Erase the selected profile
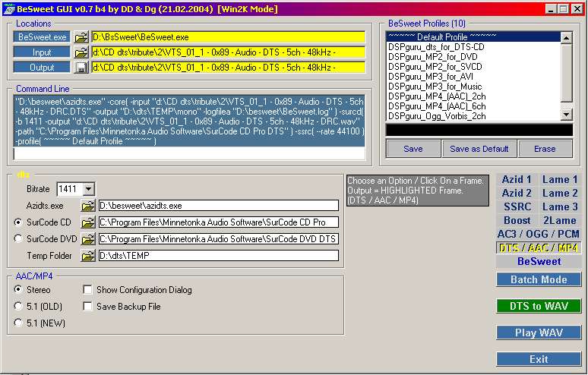588x375 pixels. (x=545, y=149)
